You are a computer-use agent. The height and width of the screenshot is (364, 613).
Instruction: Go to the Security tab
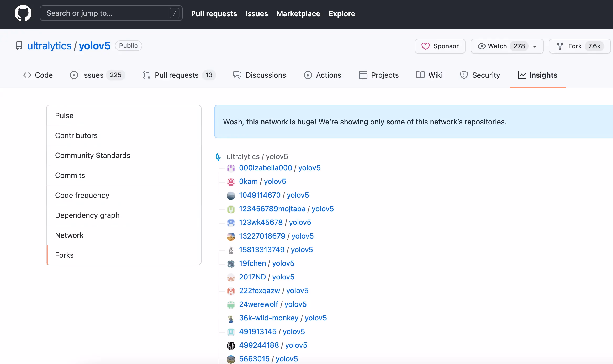(480, 75)
